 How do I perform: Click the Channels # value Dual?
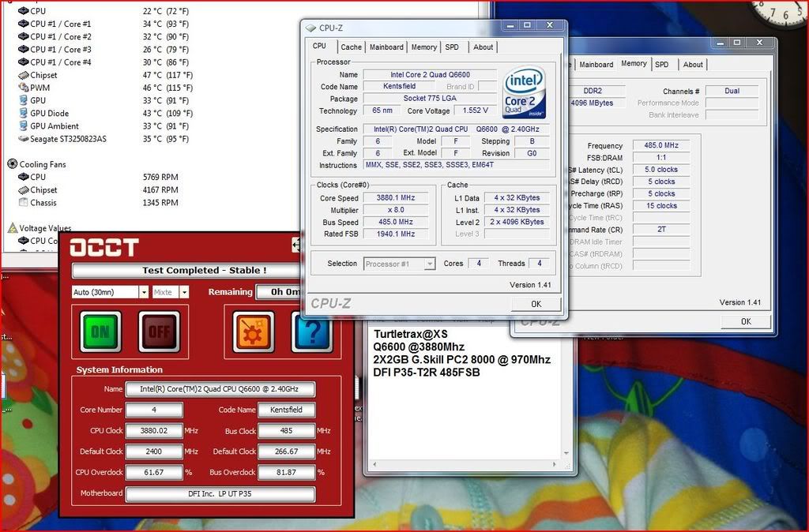click(732, 91)
